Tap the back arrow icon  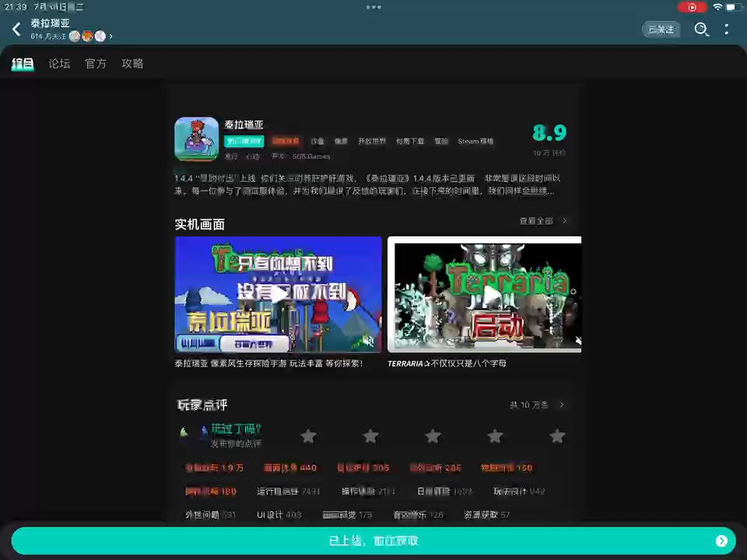(x=16, y=30)
